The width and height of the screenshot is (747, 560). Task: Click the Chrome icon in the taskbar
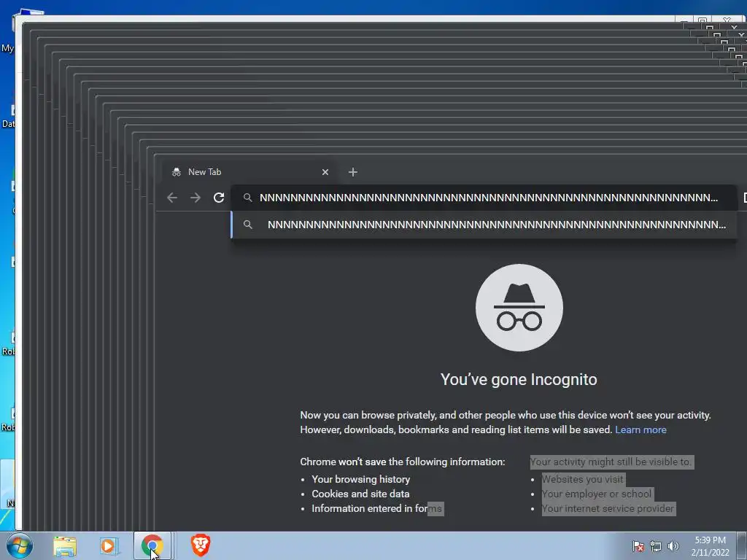tap(152, 545)
